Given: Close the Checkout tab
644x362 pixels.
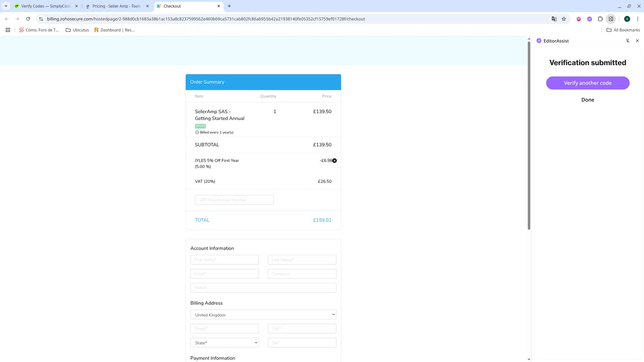Looking at the screenshot, I should [219, 6].
